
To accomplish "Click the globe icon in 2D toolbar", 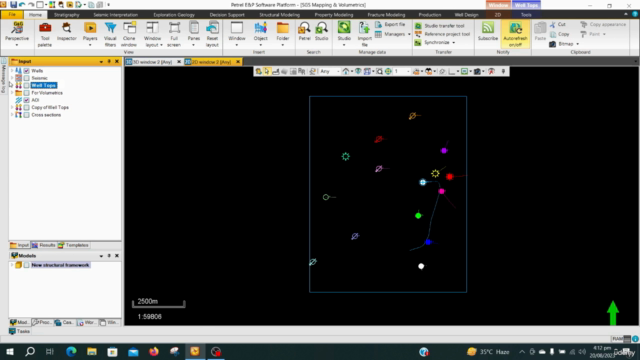I will click(388, 71).
